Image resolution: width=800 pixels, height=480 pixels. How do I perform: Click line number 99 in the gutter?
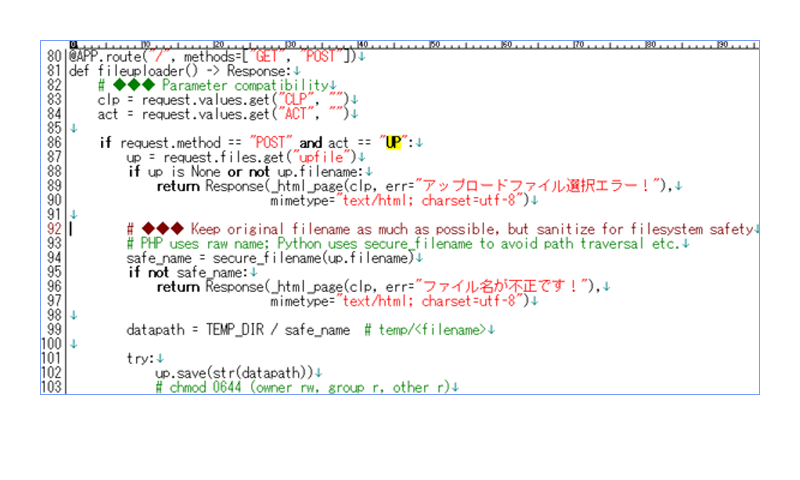click(x=54, y=330)
